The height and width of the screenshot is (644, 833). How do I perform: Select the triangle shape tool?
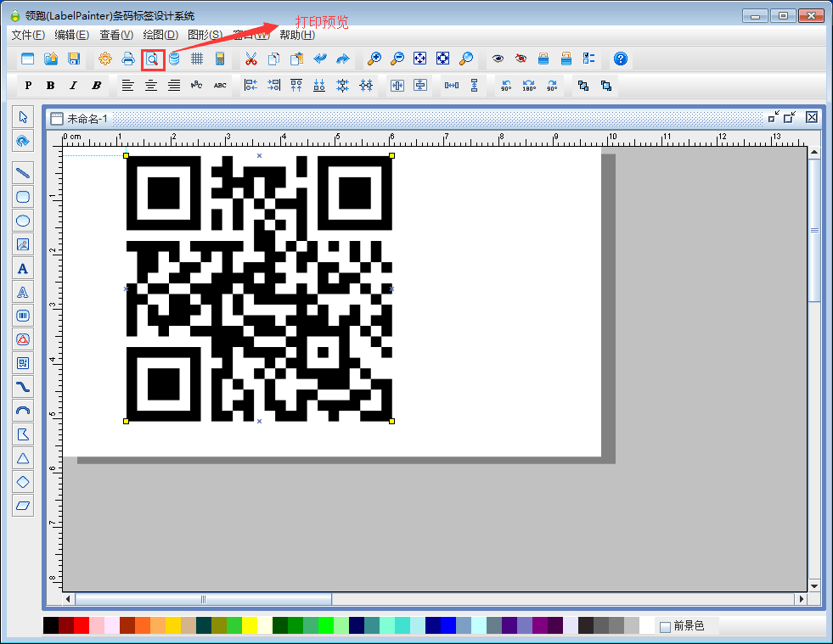[x=23, y=458]
